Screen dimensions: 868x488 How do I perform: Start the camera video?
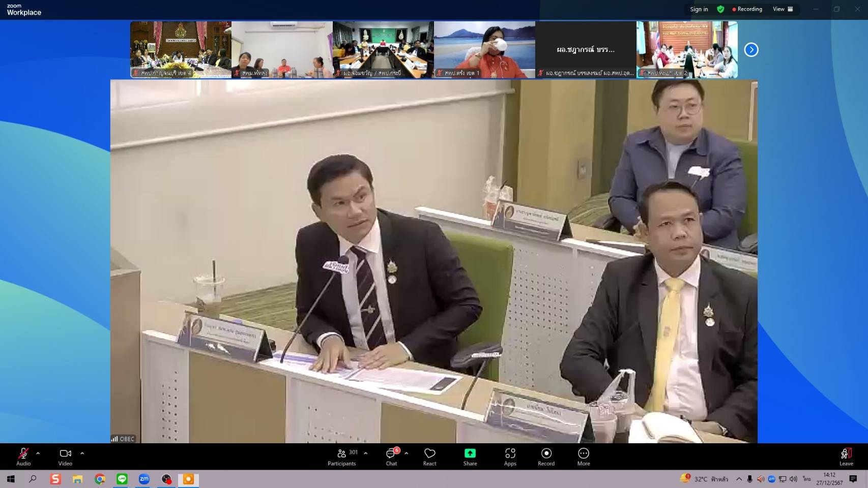pyautogui.click(x=65, y=453)
